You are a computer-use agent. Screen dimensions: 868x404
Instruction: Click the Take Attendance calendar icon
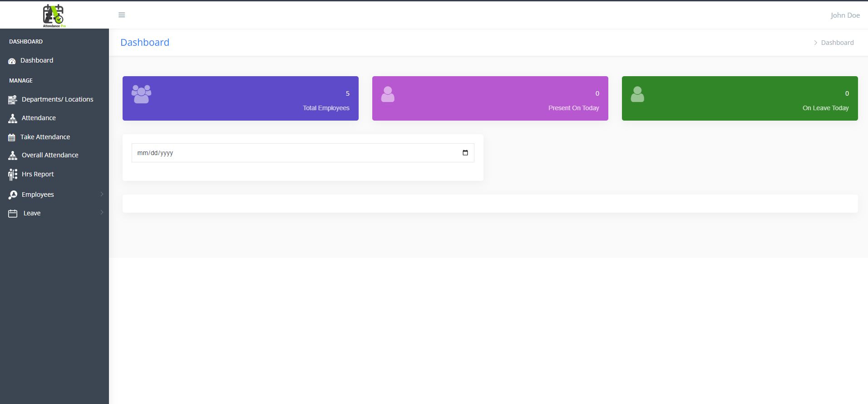tap(12, 137)
